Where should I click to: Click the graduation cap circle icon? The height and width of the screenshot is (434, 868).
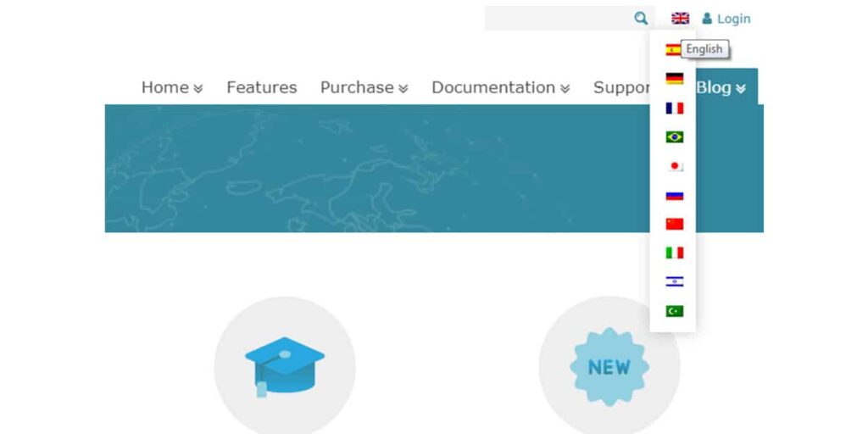click(285, 366)
